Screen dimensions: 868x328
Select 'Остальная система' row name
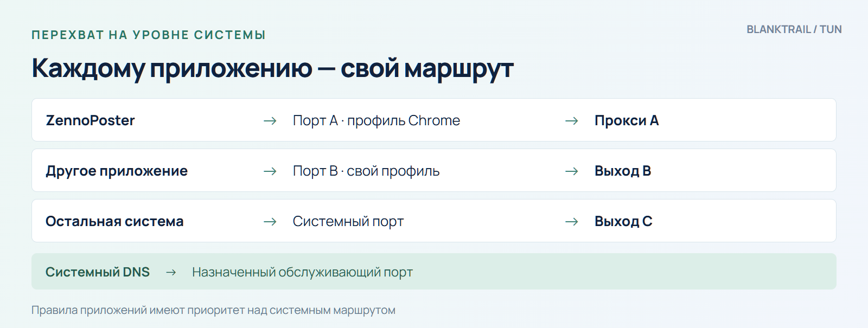point(114,221)
